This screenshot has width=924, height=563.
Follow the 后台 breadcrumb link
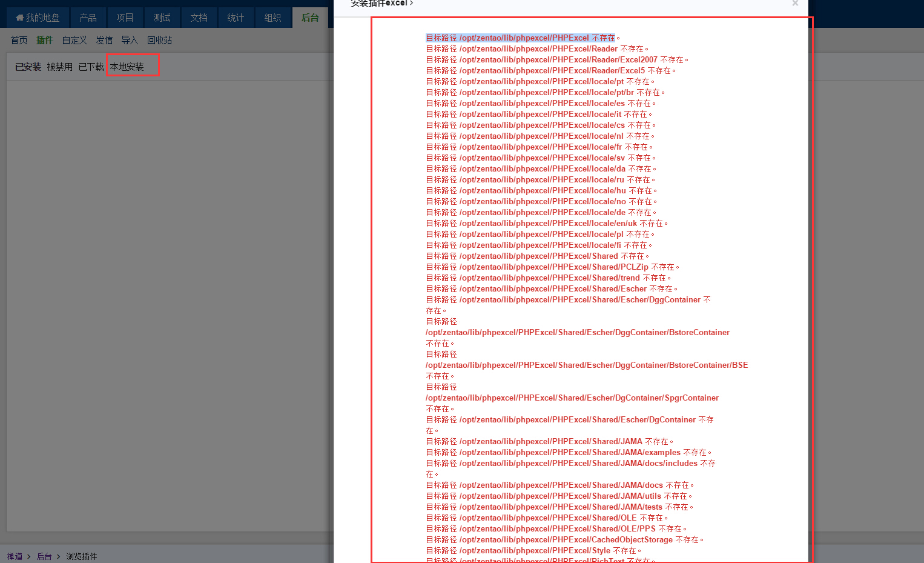(44, 556)
